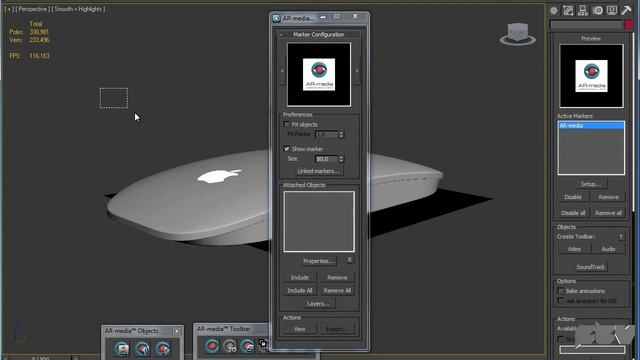Open the viewport [+] menu label
This screenshot has height=360, width=640.
click(x=9, y=9)
